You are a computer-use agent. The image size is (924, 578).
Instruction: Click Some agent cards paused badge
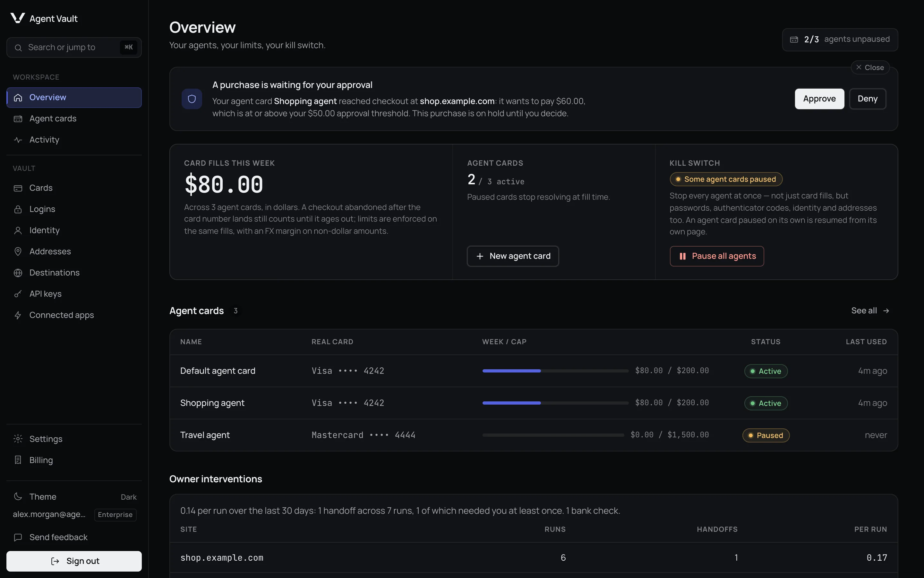click(726, 179)
